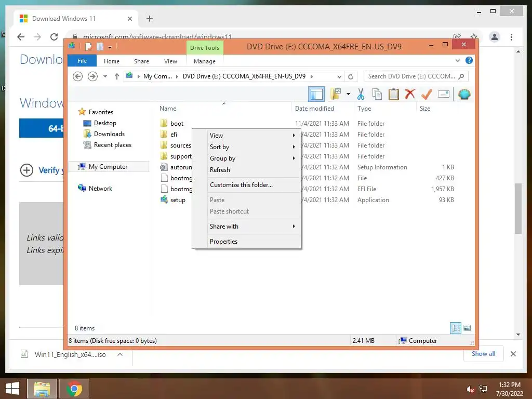
Task: Select My Computer in navigation pane
Action: [108, 167]
